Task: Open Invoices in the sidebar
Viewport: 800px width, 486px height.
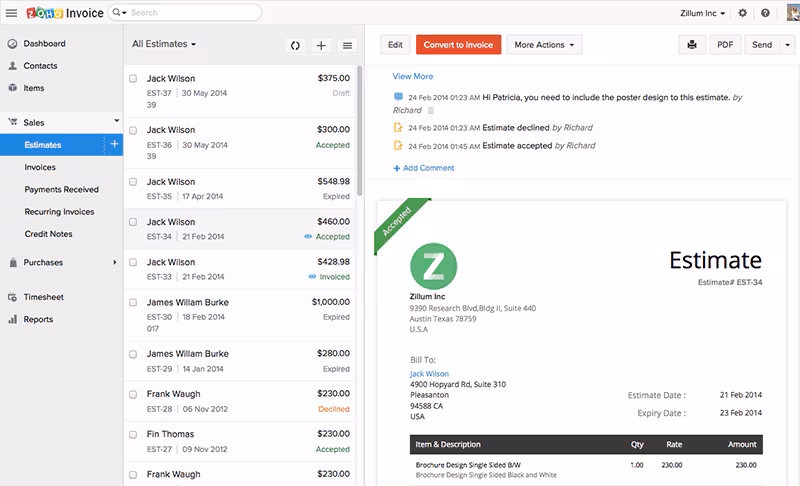Action: click(41, 167)
